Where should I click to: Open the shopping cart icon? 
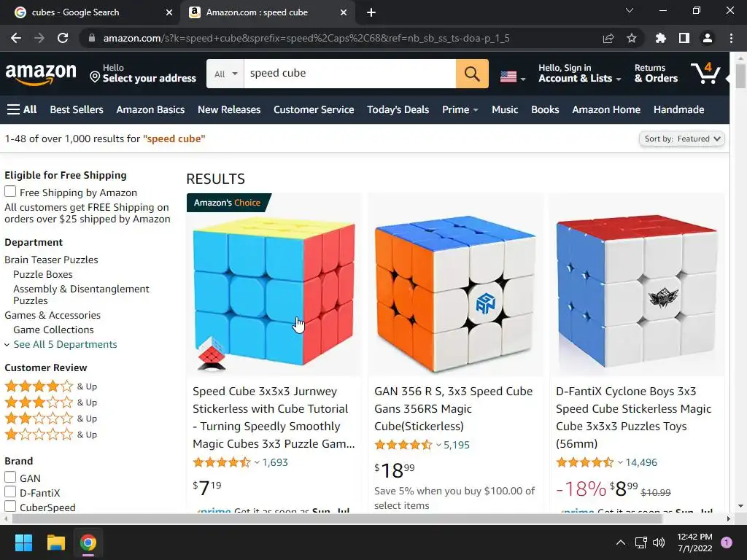706,74
